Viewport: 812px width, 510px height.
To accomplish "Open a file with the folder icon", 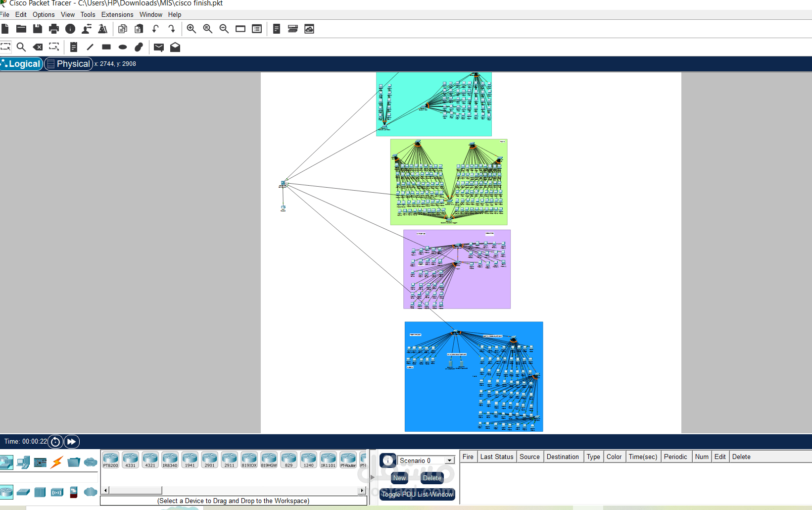I will click(21, 29).
